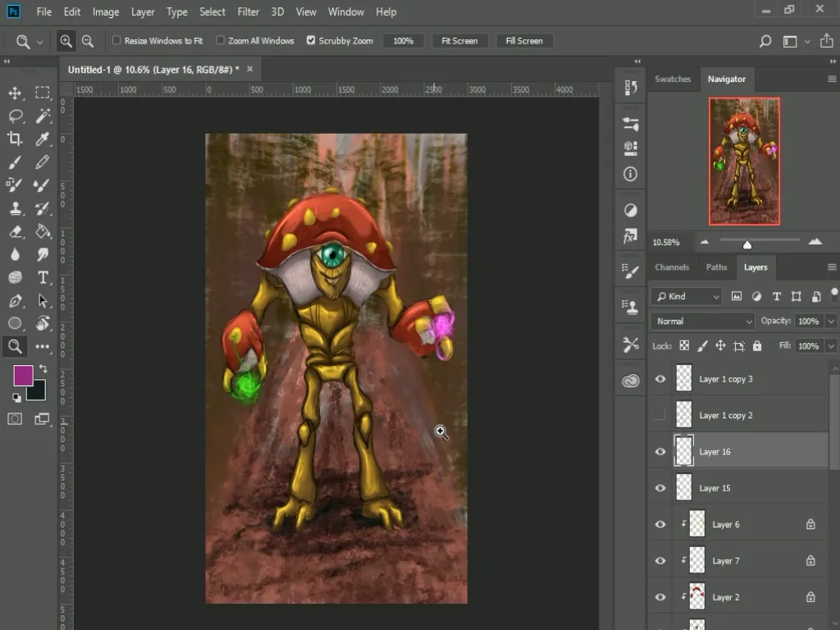Choose Zoom Out mode in options bar
The width and height of the screenshot is (840, 630).
coord(87,41)
